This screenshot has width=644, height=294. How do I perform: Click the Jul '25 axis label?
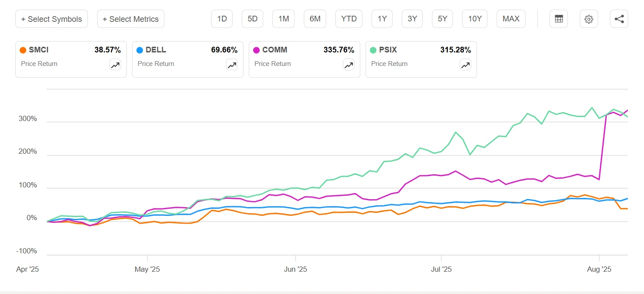click(x=441, y=269)
